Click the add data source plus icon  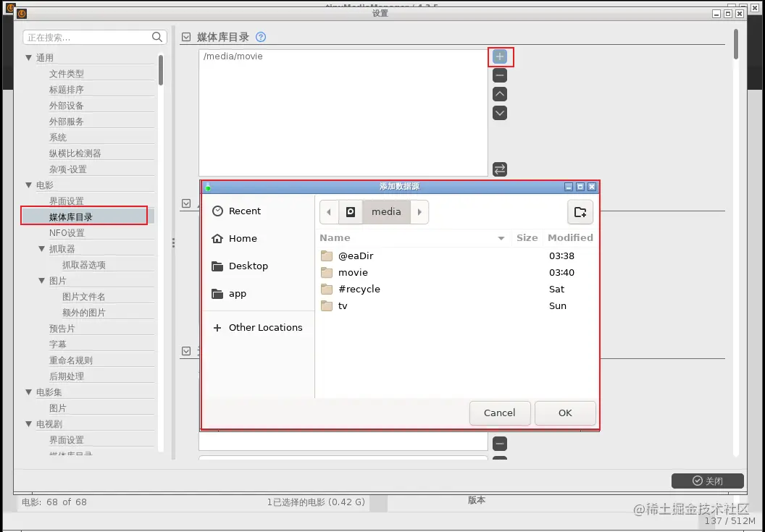coord(500,56)
